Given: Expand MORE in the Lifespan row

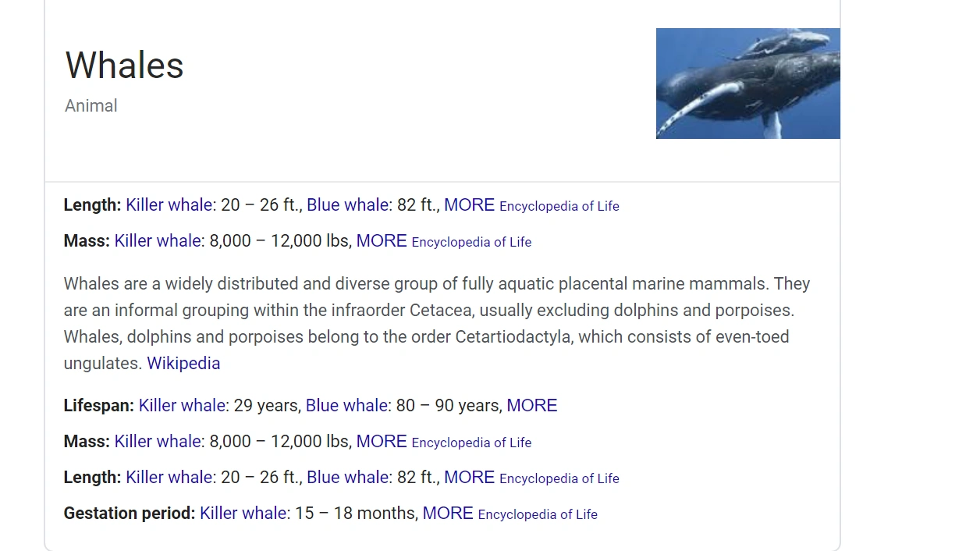Looking at the screenshot, I should tap(531, 406).
